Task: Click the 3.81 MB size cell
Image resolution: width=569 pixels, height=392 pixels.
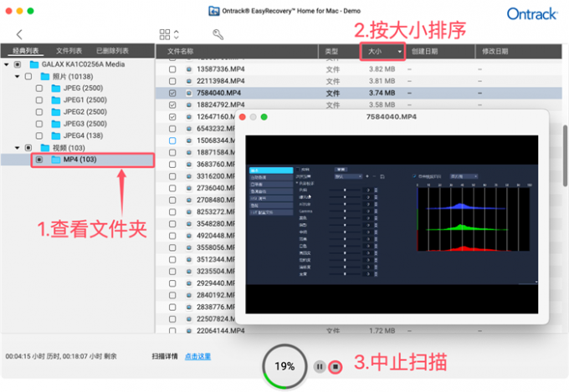Action: (382, 81)
